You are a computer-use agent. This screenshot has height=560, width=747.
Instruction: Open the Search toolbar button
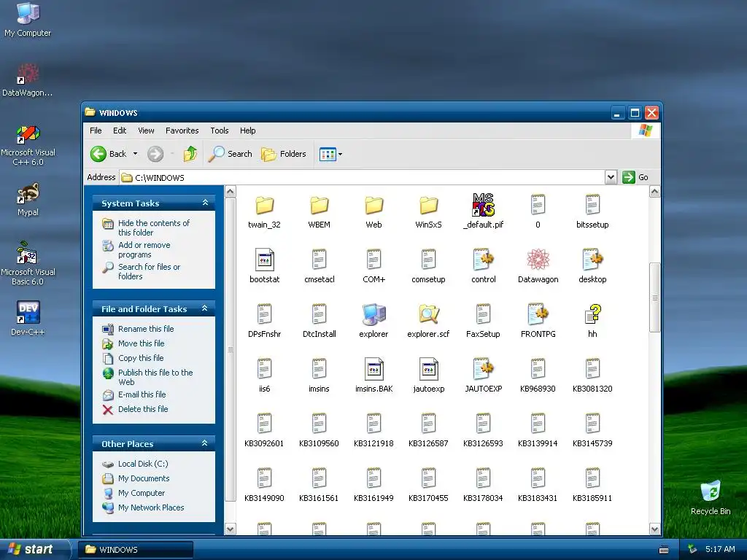click(230, 154)
